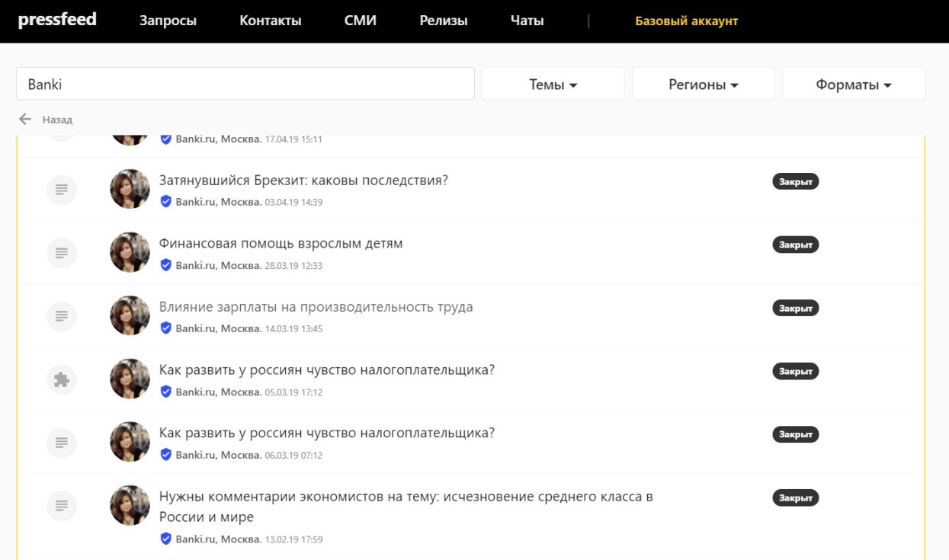Viewport: 949px width, 560px height.
Task: Click the document icon beside the среднего класса request
Action: [62, 505]
